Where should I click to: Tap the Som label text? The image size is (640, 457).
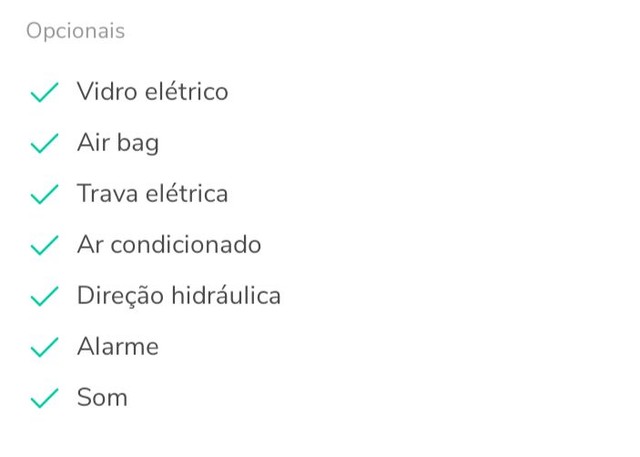click(102, 398)
